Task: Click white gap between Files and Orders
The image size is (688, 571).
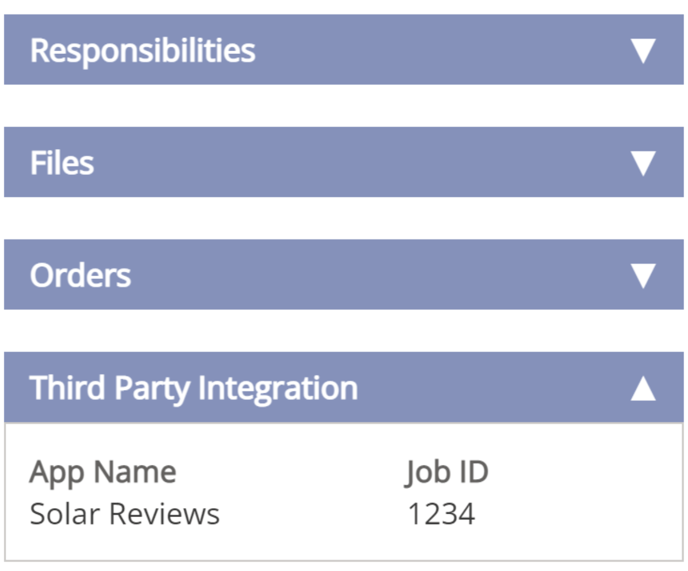Action: coord(344,218)
